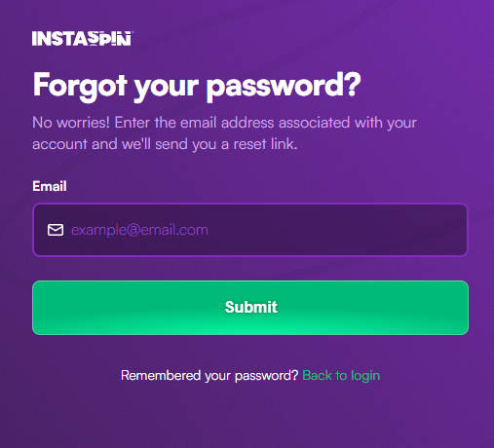Image resolution: width=494 pixels, height=448 pixels.
Task: Click the example@email.com placeholder text
Action: pos(139,230)
